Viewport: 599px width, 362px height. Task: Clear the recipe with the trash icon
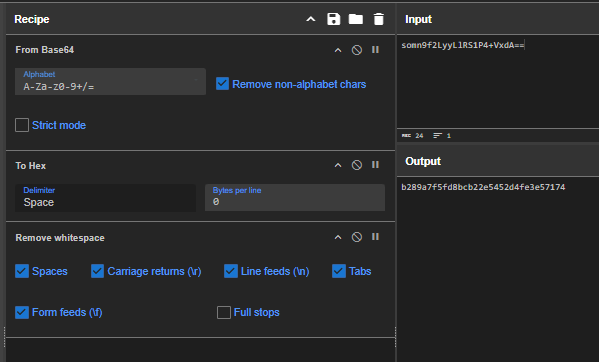pyautogui.click(x=379, y=19)
